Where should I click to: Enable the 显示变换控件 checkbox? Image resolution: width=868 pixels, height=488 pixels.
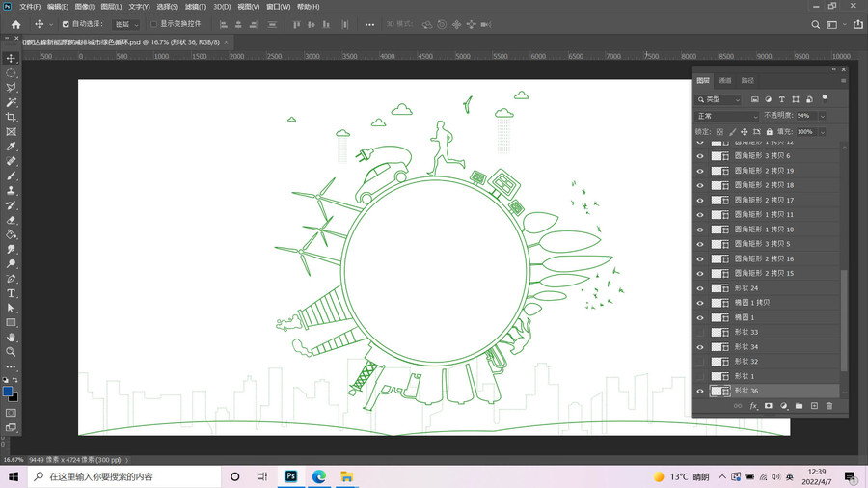(x=154, y=24)
